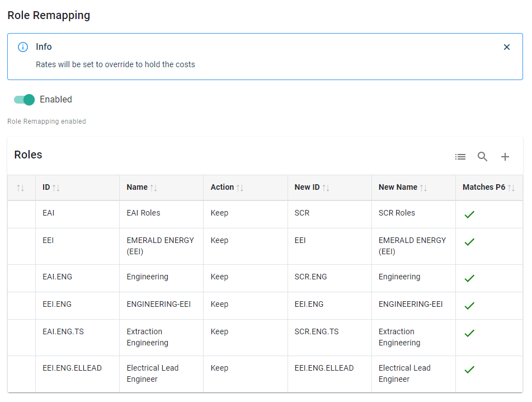Click the search icon in Roles
The image size is (532, 402).
tap(482, 157)
